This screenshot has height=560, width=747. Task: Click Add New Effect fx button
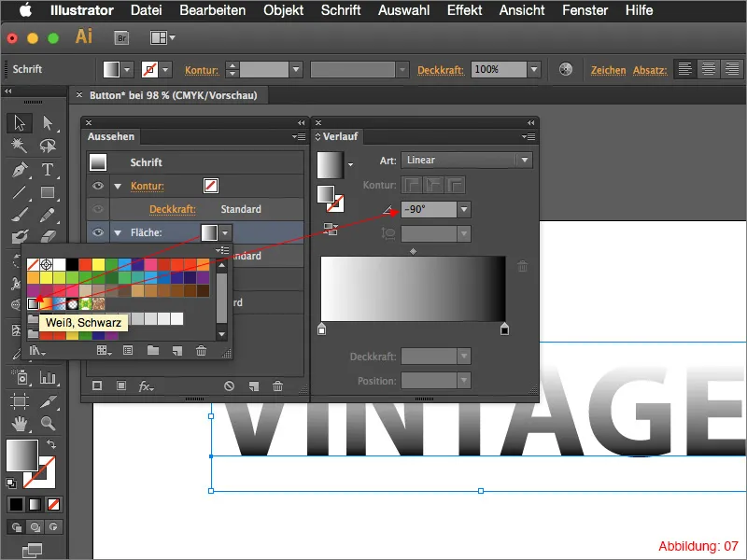coord(146,386)
